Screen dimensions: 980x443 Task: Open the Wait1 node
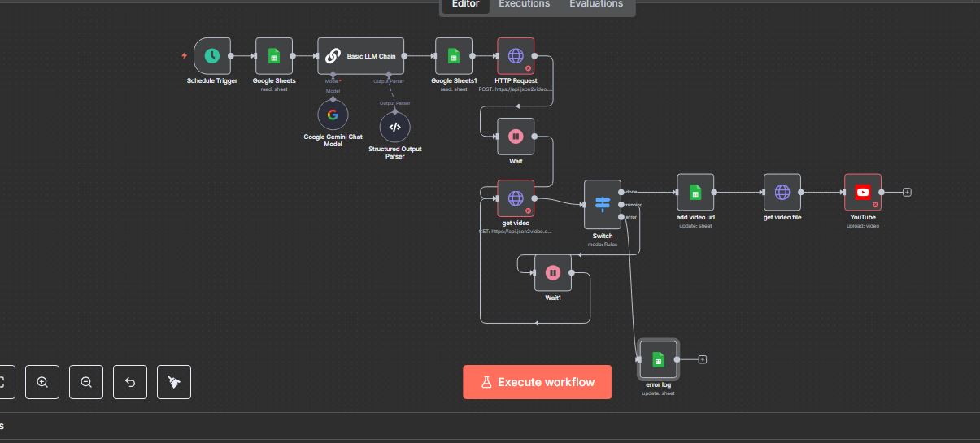pyautogui.click(x=553, y=272)
